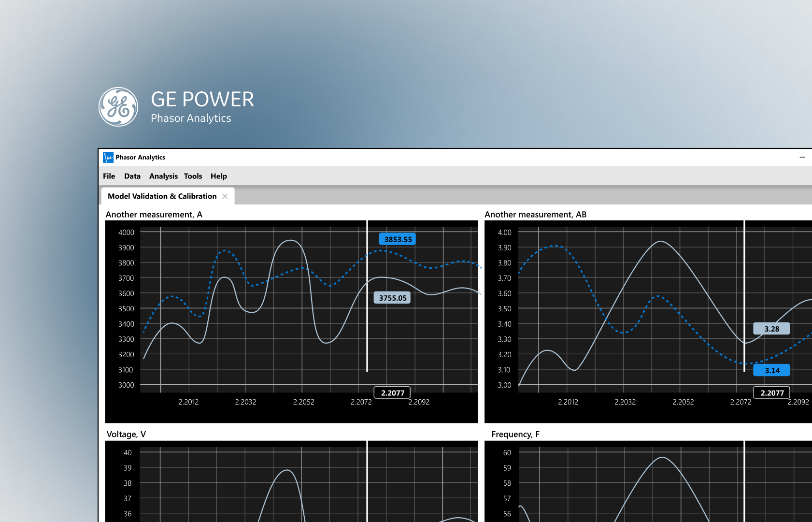The image size is (812, 522).
Task: Click the 3.28 value label in chart AB
Action: coord(771,329)
